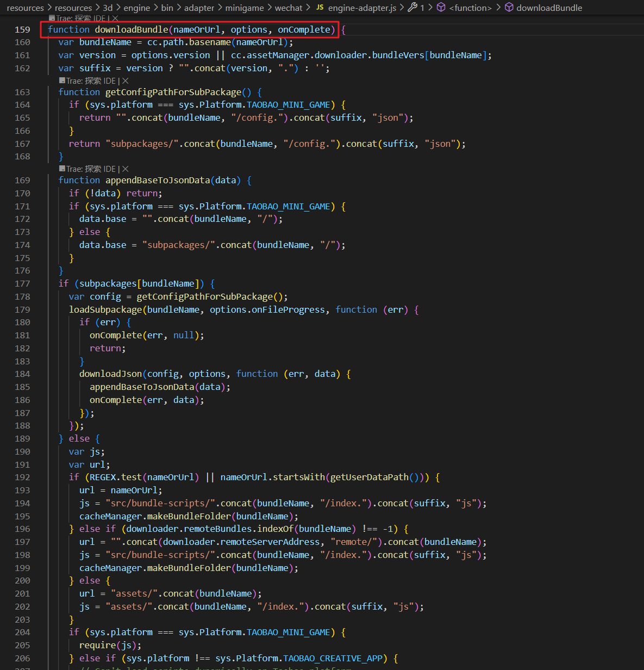Expand the wechat folder breadcrumb
644x670 pixels.
point(289,8)
